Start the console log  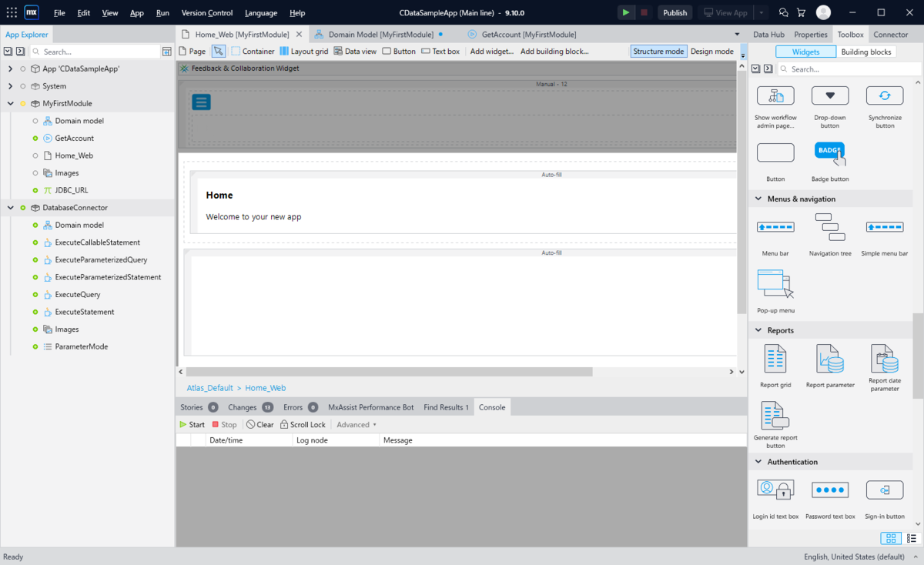pyautogui.click(x=192, y=424)
